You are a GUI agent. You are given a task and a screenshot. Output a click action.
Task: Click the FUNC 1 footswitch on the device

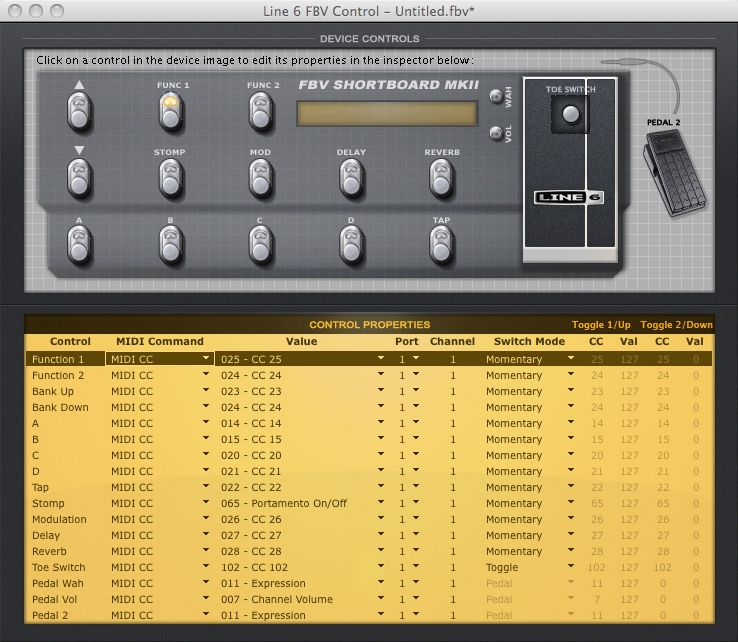pyautogui.click(x=172, y=110)
